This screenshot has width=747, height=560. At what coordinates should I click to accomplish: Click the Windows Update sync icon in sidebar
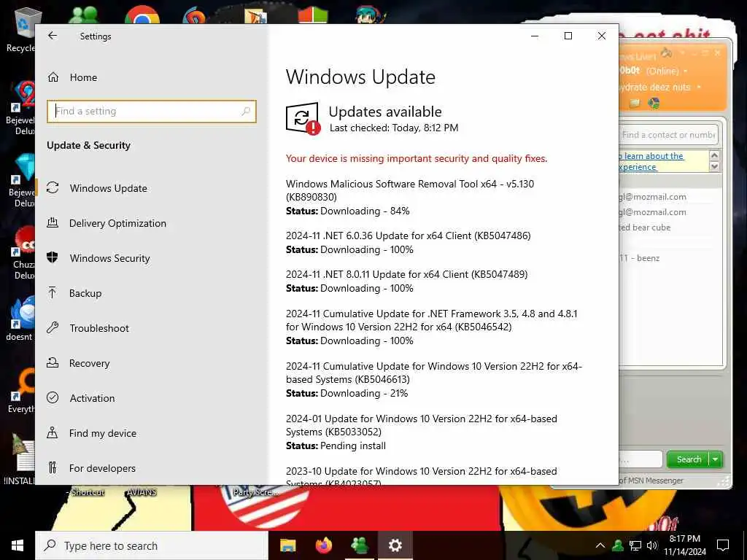pyautogui.click(x=53, y=187)
